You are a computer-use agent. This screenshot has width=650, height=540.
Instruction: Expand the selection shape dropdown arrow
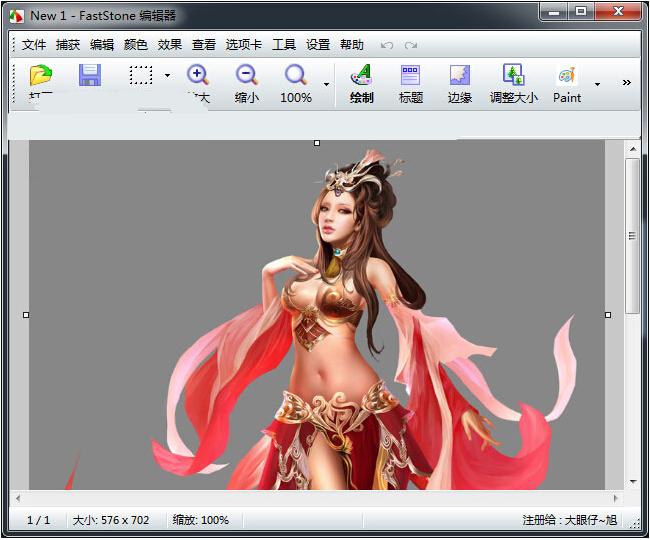pos(167,76)
